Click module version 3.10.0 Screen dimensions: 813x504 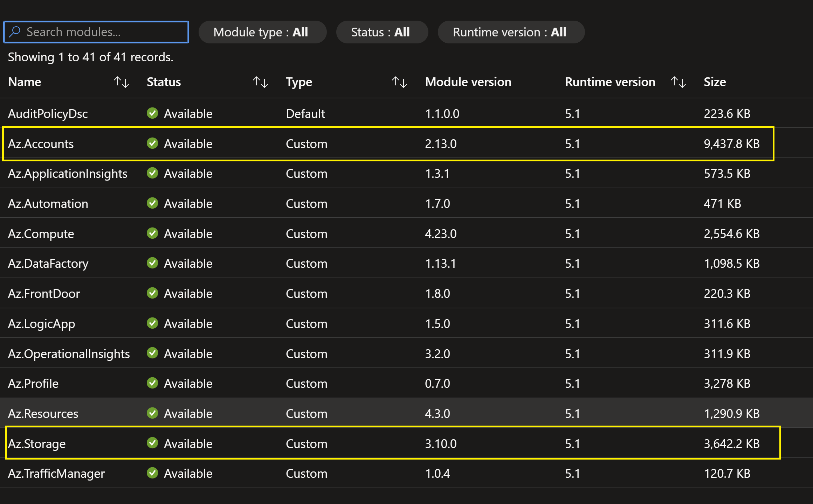click(x=441, y=444)
